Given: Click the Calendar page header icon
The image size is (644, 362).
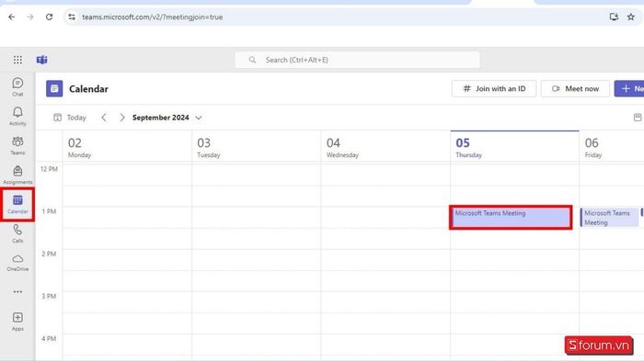Looking at the screenshot, I should pyautogui.click(x=54, y=88).
